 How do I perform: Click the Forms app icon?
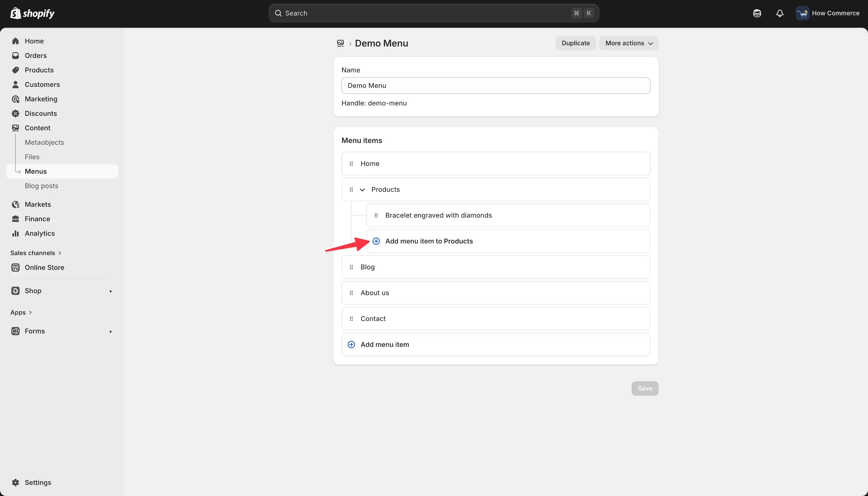15,331
